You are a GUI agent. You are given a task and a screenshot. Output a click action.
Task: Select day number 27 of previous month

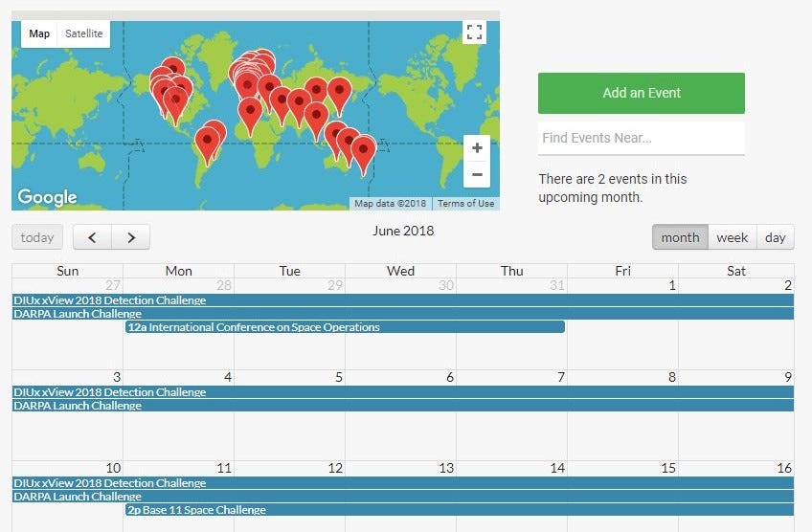pyautogui.click(x=113, y=285)
